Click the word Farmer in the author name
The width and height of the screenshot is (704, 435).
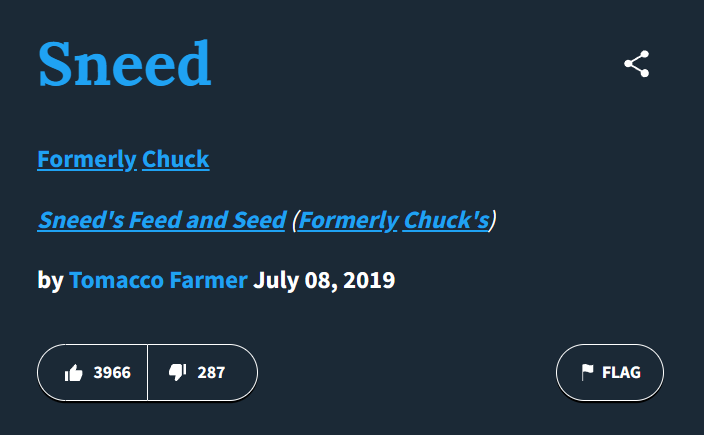209,280
